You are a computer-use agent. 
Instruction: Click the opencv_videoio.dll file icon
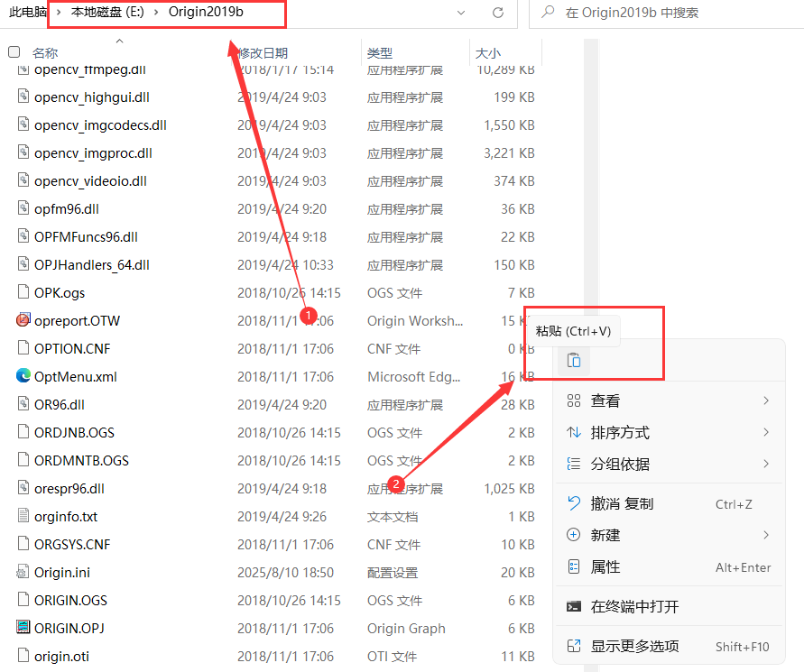pos(23,180)
